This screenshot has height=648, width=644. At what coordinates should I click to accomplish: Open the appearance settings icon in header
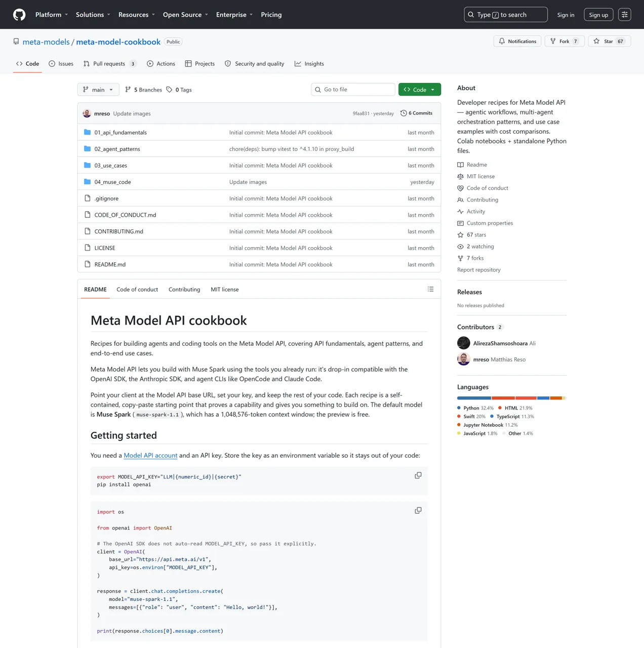624,15
